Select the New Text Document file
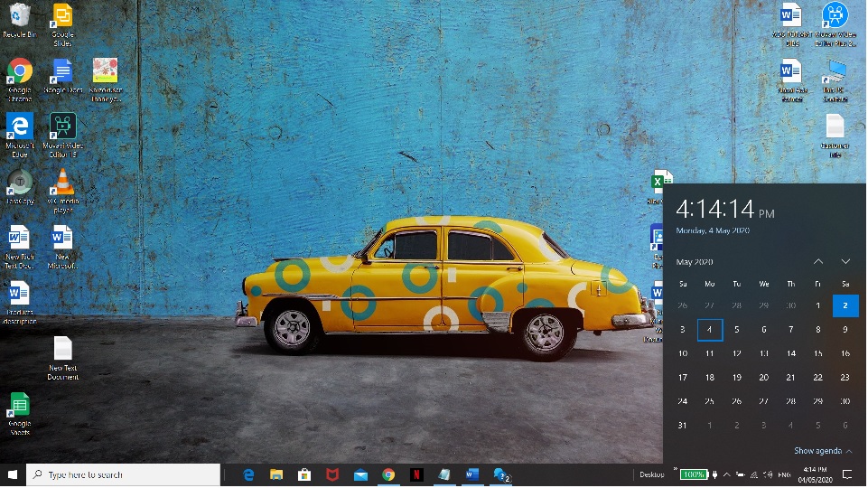Viewport: 868px width, 488px height. click(x=62, y=359)
